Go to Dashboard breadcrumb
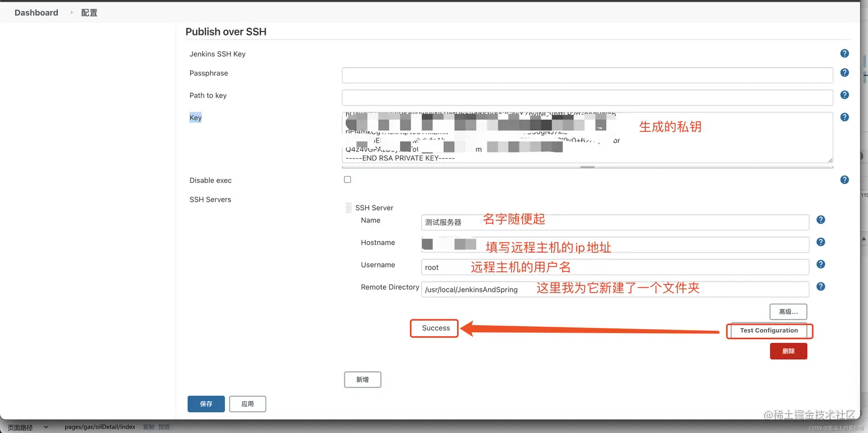868x433 pixels. pyautogui.click(x=36, y=13)
